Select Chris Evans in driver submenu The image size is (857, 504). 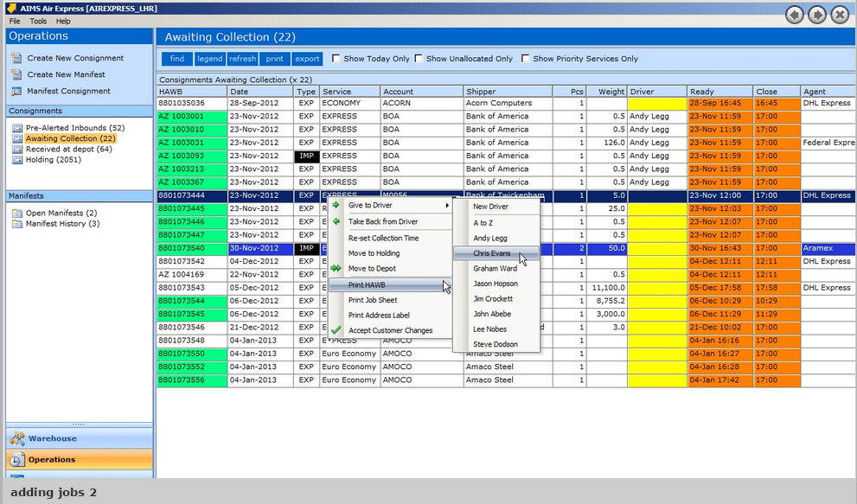tap(491, 253)
